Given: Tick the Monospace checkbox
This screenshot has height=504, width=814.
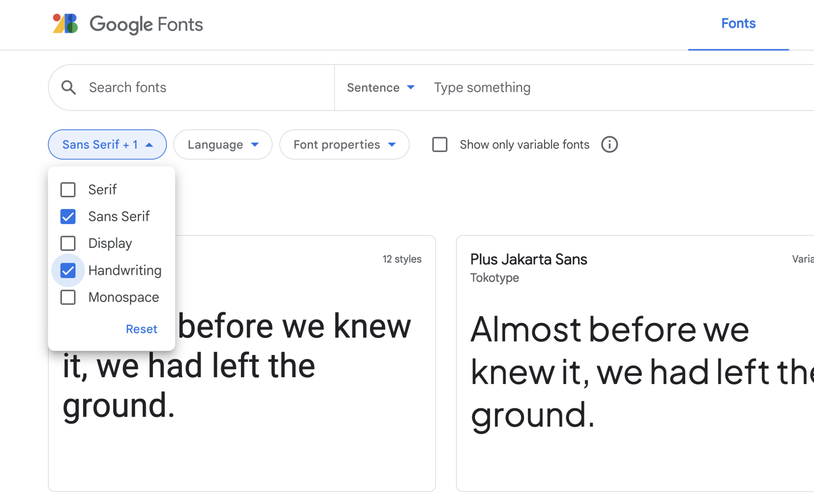Looking at the screenshot, I should (x=68, y=297).
